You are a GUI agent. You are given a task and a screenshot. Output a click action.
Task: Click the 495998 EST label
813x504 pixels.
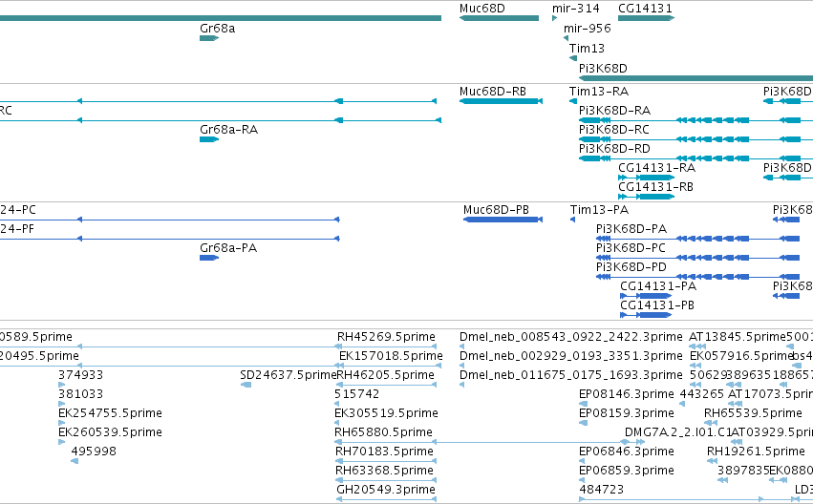pyautogui.click(x=94, y=451)
